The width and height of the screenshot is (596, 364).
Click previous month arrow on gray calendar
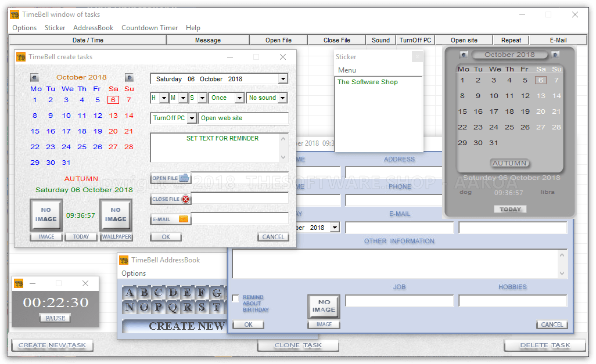462,54
